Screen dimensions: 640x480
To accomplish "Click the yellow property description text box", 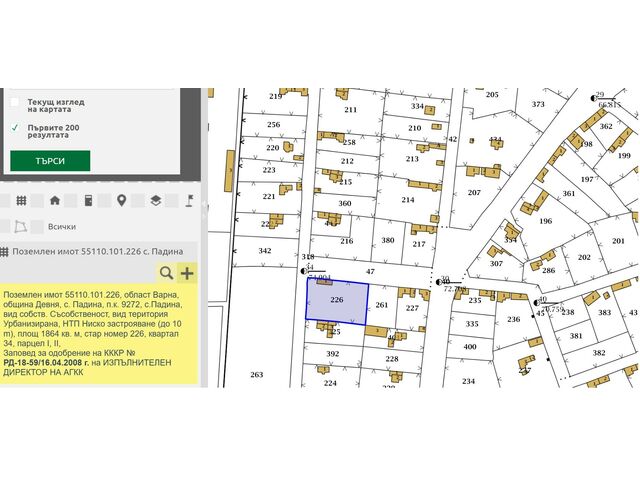I will click(x=98, y=336).
